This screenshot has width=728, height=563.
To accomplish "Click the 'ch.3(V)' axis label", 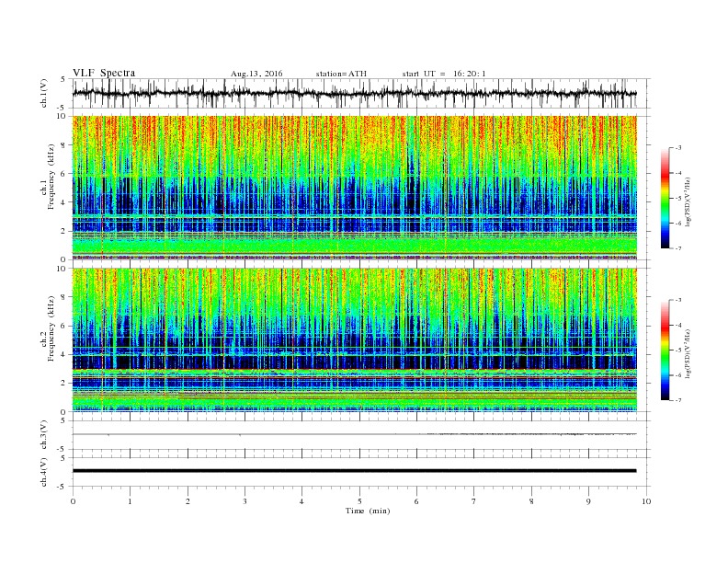I will 43,435.
